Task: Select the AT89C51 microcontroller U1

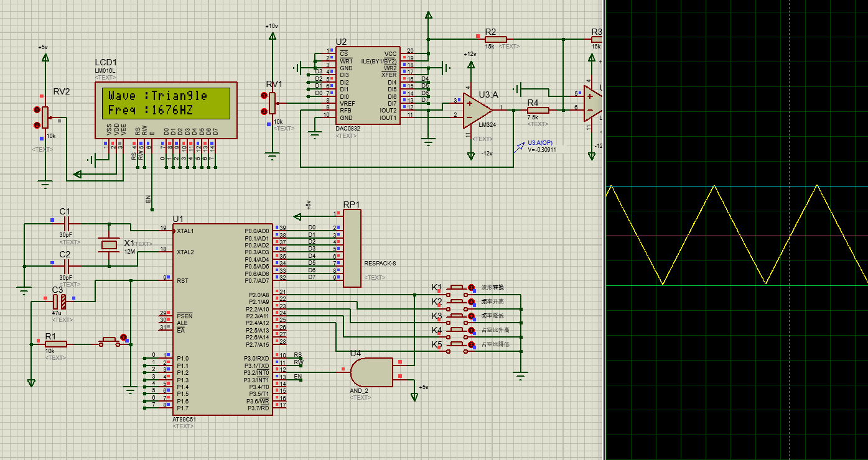Action: pos(223,320)
